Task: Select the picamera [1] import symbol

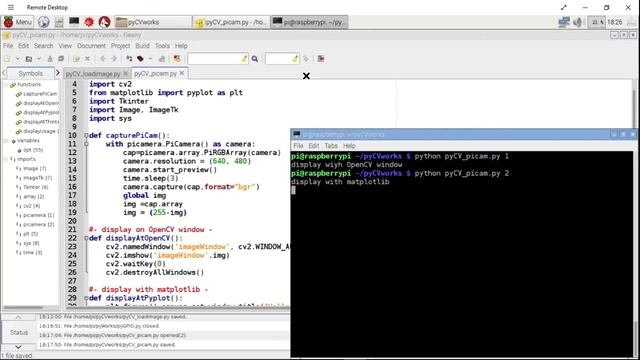Action: [38, 215]
